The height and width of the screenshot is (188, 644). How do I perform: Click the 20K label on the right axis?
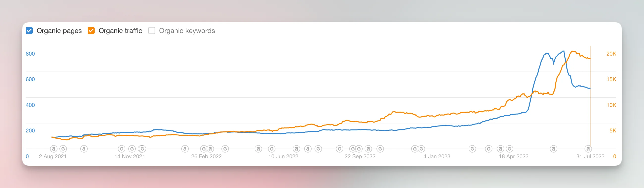[x=611, y=54]
